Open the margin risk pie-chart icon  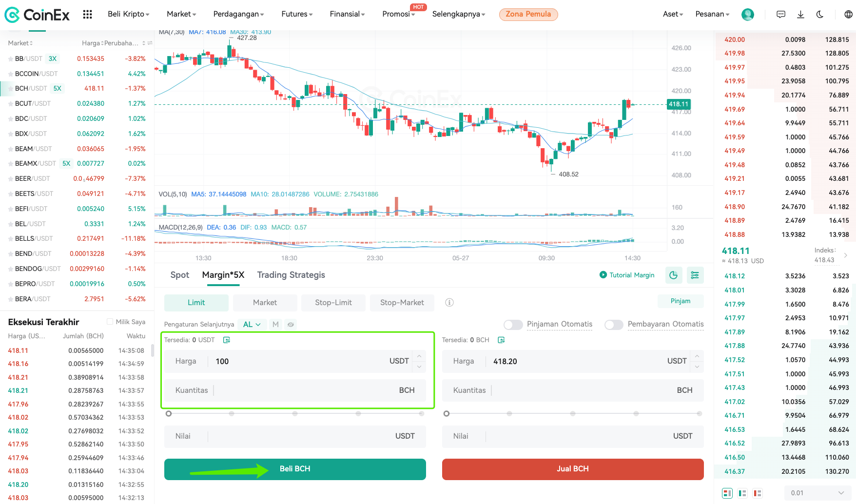[673, 275]
